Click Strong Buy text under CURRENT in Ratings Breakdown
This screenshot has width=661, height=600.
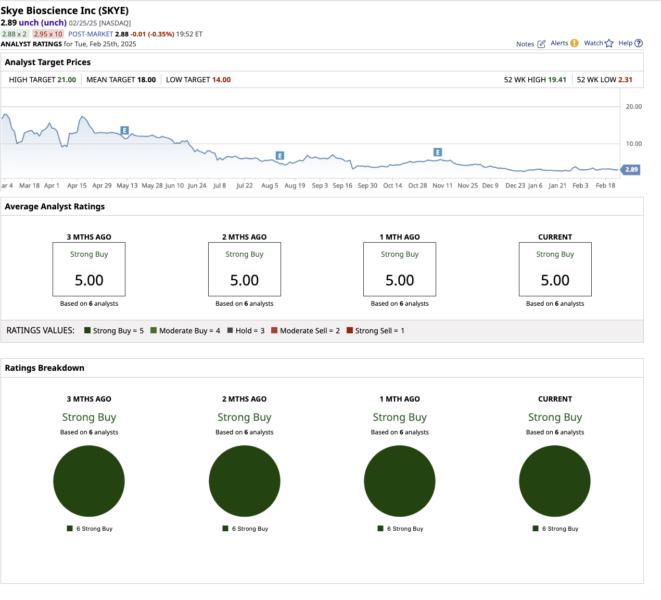coord(555,417)
